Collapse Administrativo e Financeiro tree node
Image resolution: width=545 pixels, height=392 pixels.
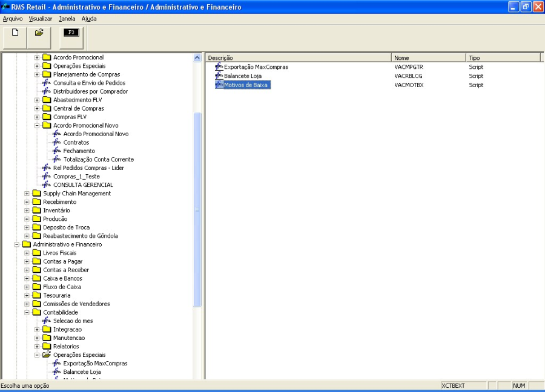(x=17, y=244)
